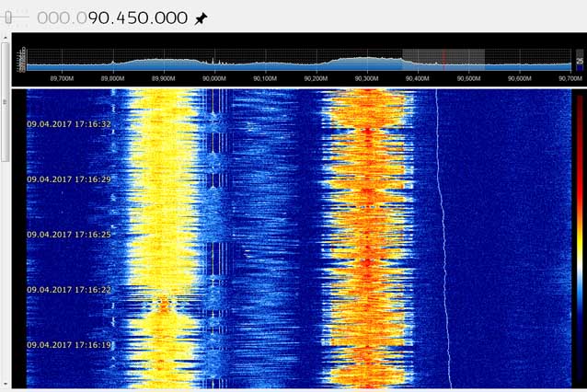Click the 90.400M frequency axis label
587x392 pixels.
pos(418,78)
